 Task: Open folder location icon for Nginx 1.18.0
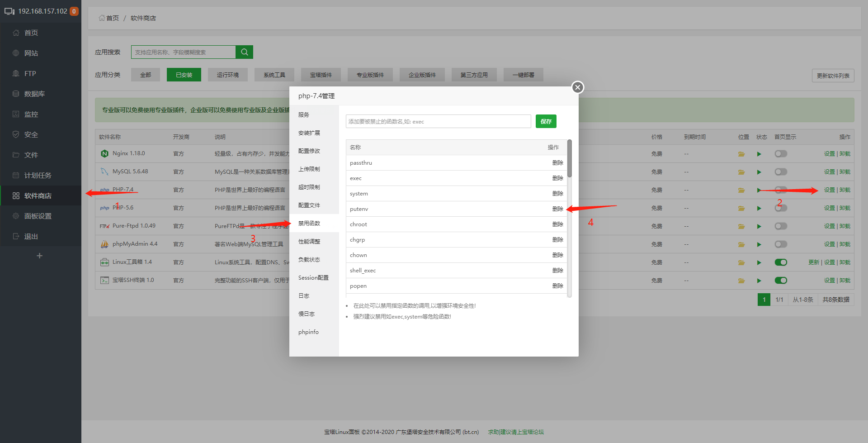pos(741,154)
